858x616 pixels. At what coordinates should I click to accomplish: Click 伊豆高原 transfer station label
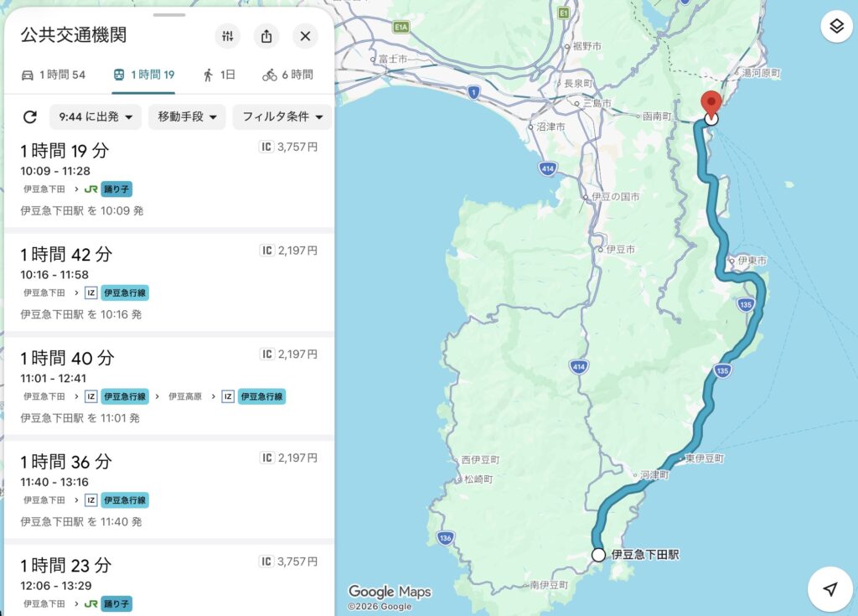(x=185, y=396)
